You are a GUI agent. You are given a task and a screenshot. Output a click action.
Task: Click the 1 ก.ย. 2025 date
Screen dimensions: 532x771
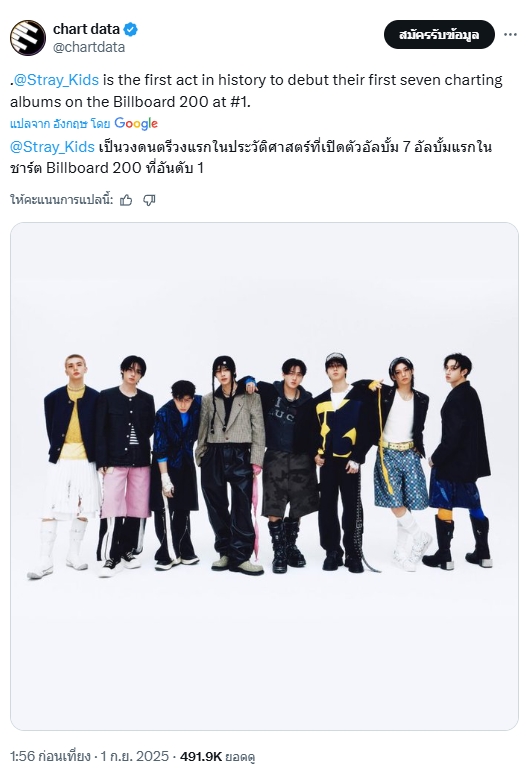click(135, 756)
